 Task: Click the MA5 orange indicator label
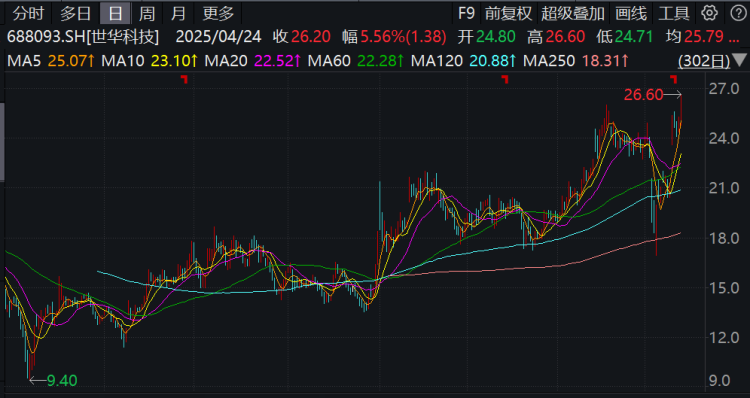51,61
